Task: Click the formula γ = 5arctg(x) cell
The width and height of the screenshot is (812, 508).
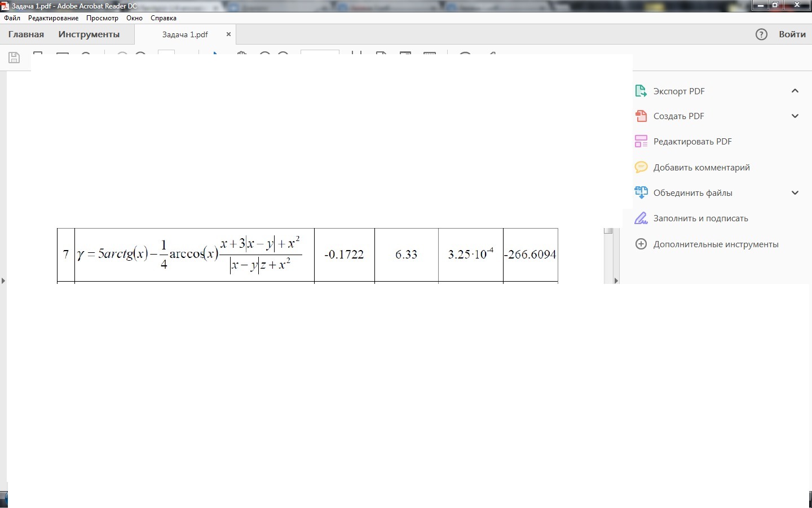Action: (x=195, y=255)
